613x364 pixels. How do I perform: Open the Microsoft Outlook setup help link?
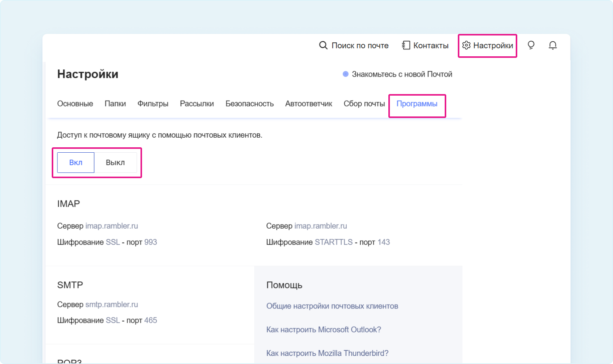pyautogui.click(x=323, y=330)
